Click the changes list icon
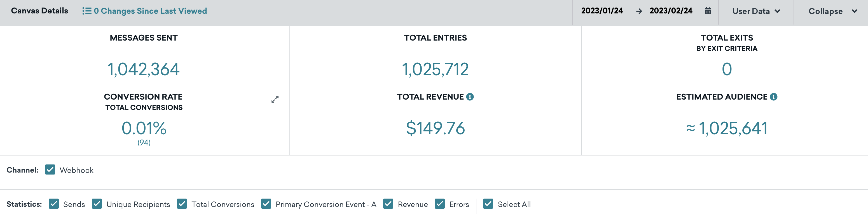Image resolution: width=868 pixels, height=219 pixels. point(86,11)
